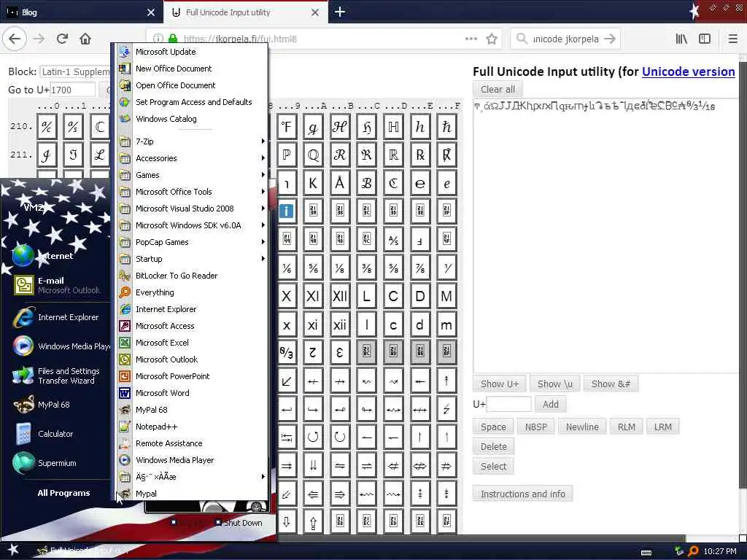
Task: Toggle the sidebar view icon
Action: [x=704, y=39]
